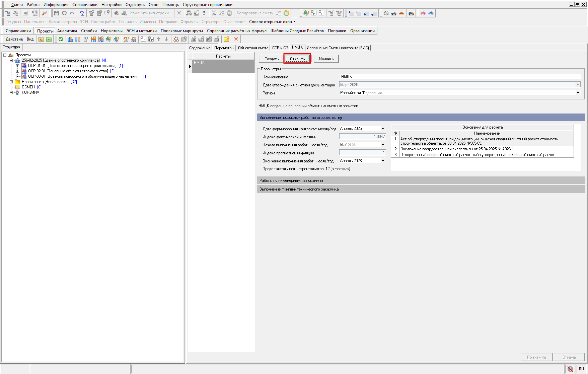Click into the Наименование input field
This screenshot has height=374, width=588.
click(x=459, y=77)
